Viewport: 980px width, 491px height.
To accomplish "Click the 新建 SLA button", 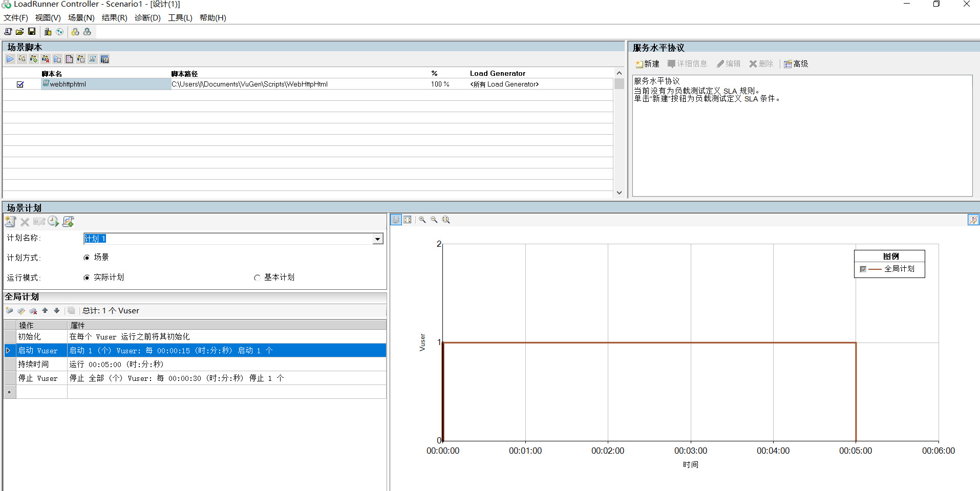I will [647, 63].
